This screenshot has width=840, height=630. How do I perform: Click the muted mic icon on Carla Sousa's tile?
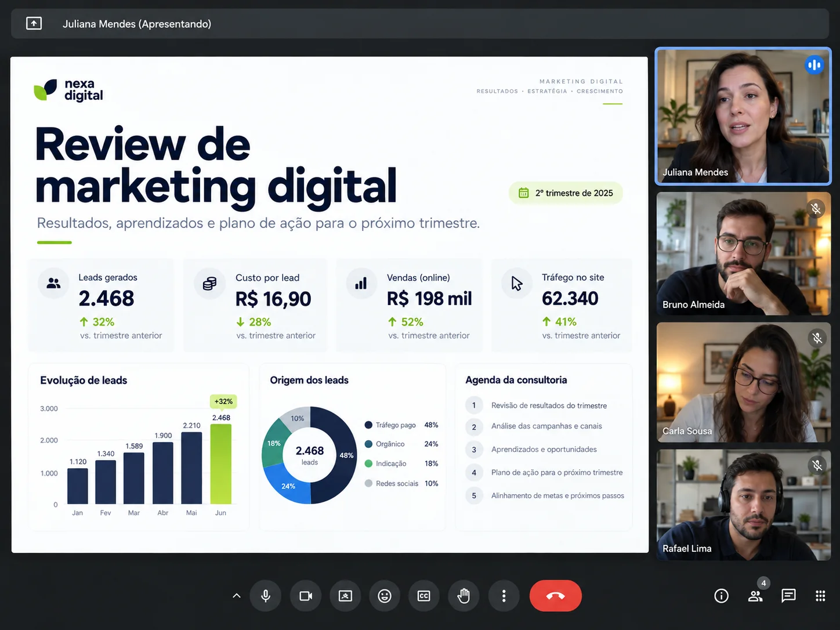pos(817,338)
